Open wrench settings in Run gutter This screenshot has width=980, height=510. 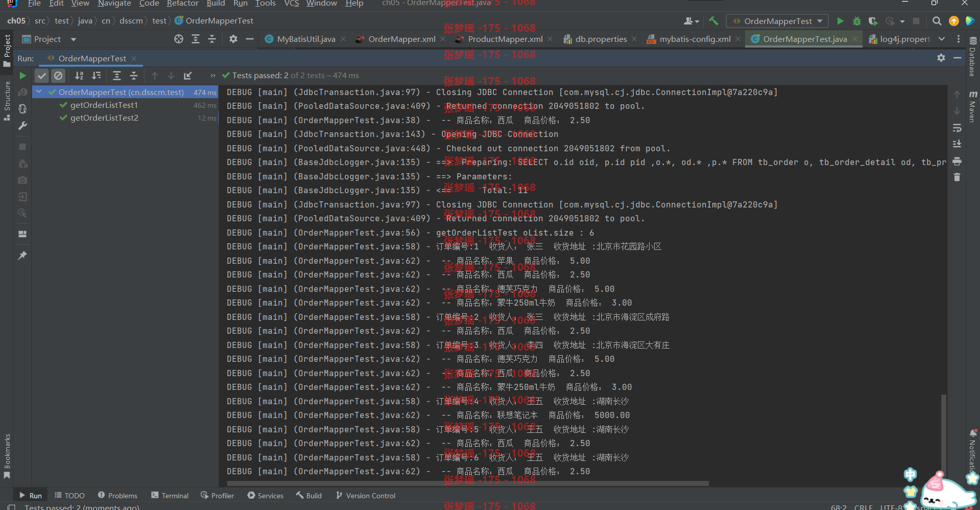[x=22, y=126]
